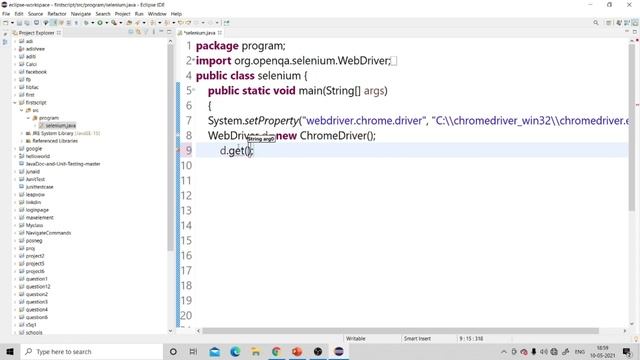Click the Project Explorer filter icon
The width and height of the screenshot is (640, 360).
(146, 32)
